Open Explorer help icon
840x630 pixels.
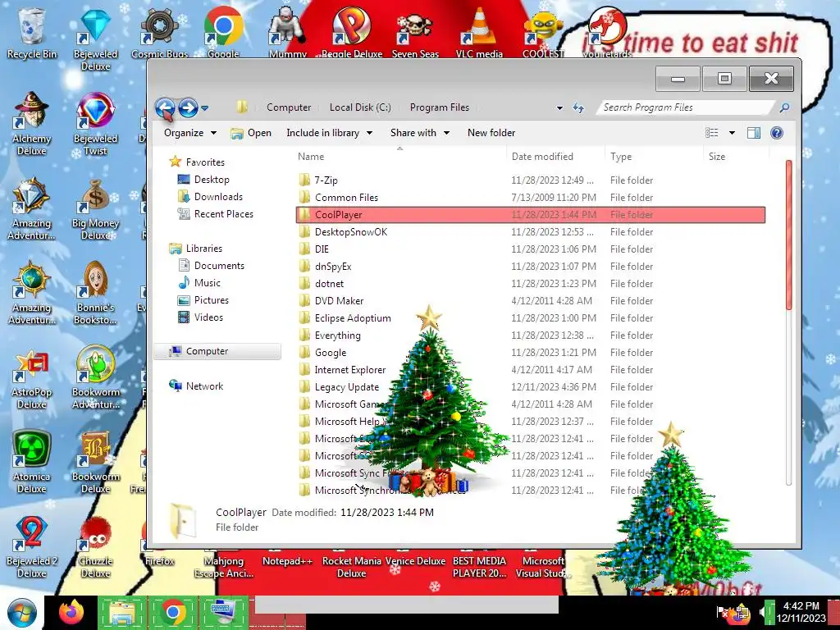click(x=776, y=133)
